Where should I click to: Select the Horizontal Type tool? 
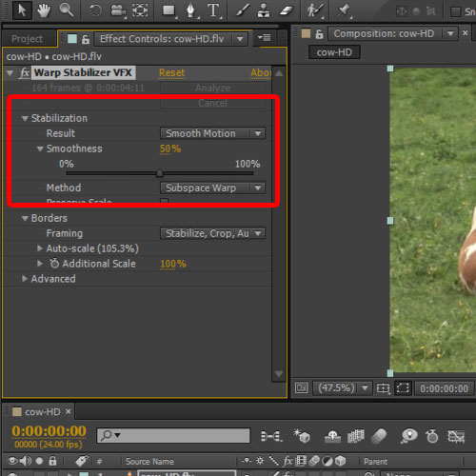point(213,10)
